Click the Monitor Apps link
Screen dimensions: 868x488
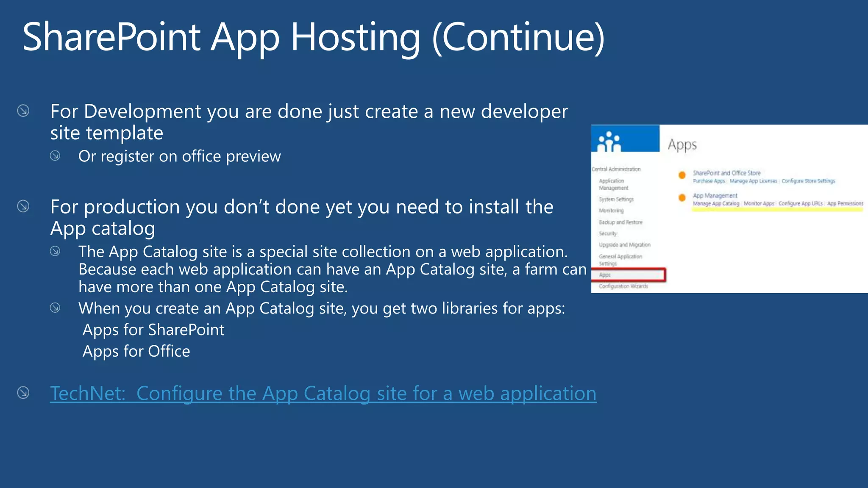click(x=759, y=204)
